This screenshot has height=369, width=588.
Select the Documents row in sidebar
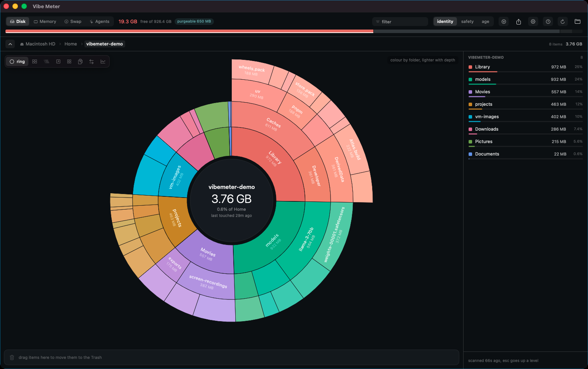pos(525,155)
